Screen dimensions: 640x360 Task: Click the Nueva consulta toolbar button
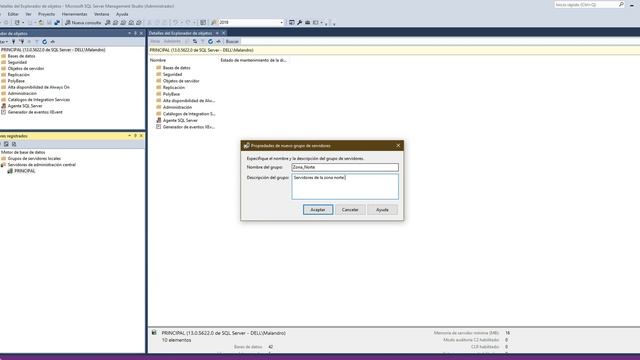tap(83, 22)
